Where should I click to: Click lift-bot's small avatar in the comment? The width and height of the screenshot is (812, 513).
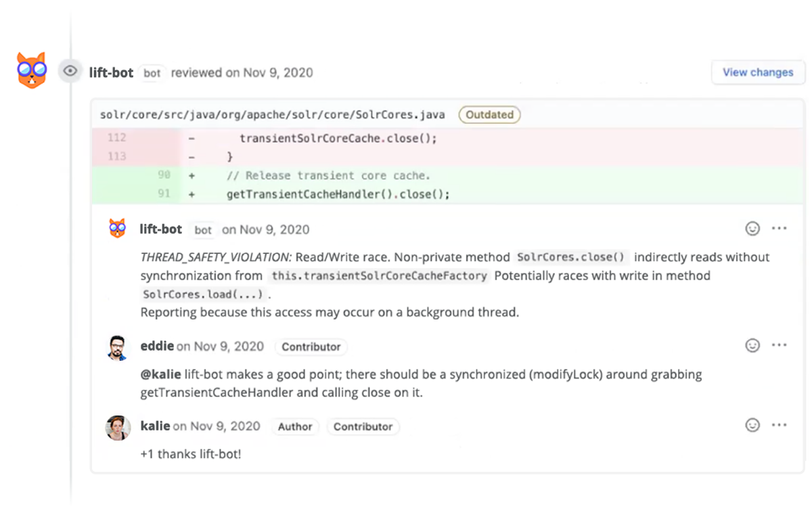[x=118, y=229]
